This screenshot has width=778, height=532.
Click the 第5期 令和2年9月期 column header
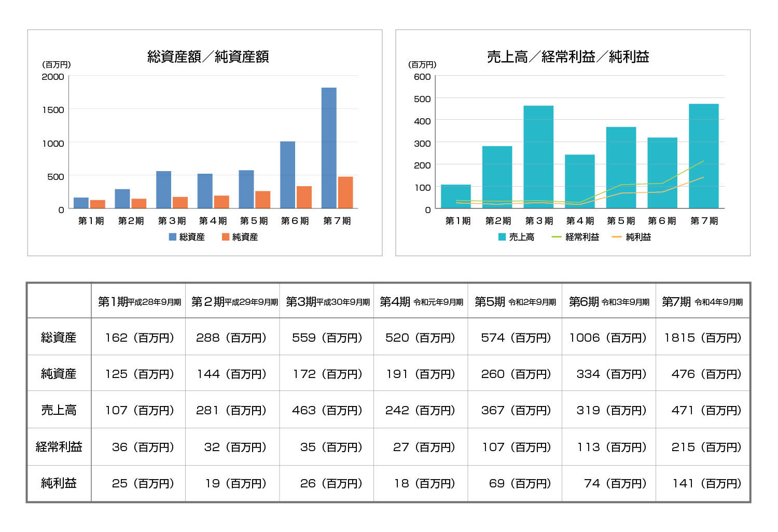pyautogui.click(x=515, y=301)
